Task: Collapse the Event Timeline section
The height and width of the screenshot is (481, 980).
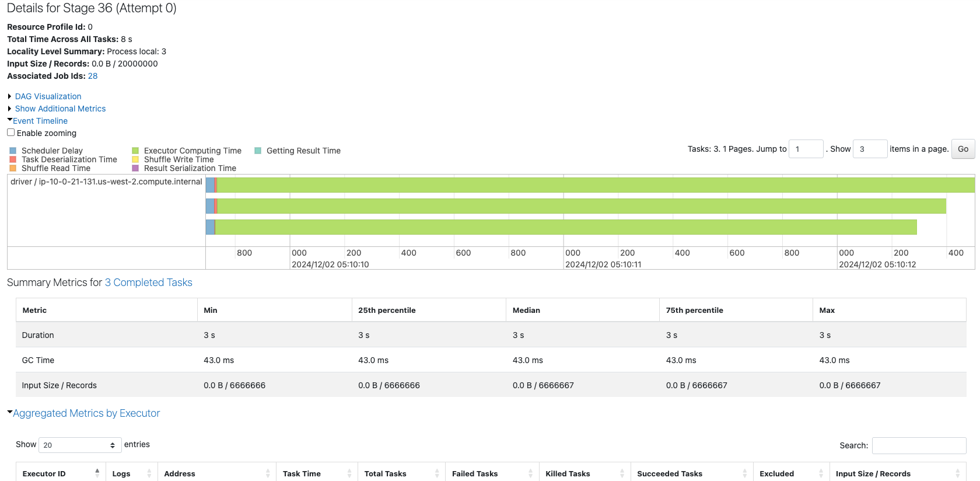Action: coord(40,121)
